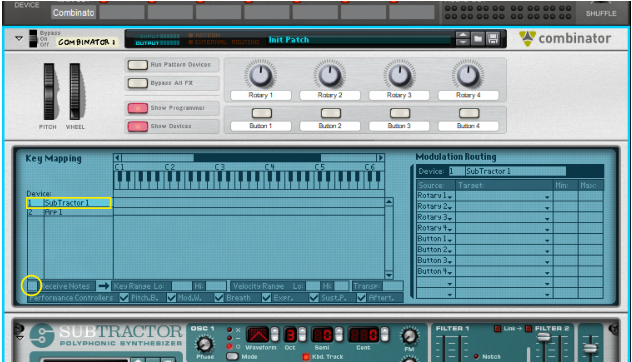The width and height of the screenshot is (632, 362).
Task: Uncheck the Breath checkbox
Action: click(x=219, y=298)
